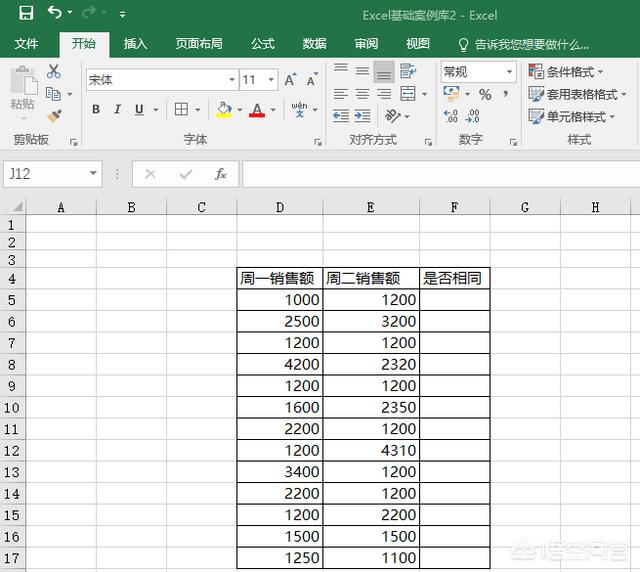
Task: Click the 粘贴 paste button
Action: pos(23,92)
